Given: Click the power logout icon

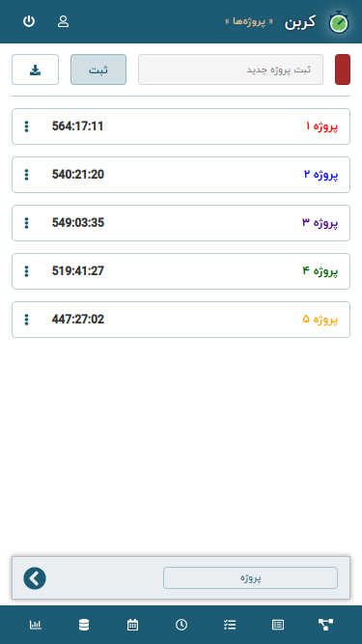Looking at the screenshot, I should click(29, 21).
